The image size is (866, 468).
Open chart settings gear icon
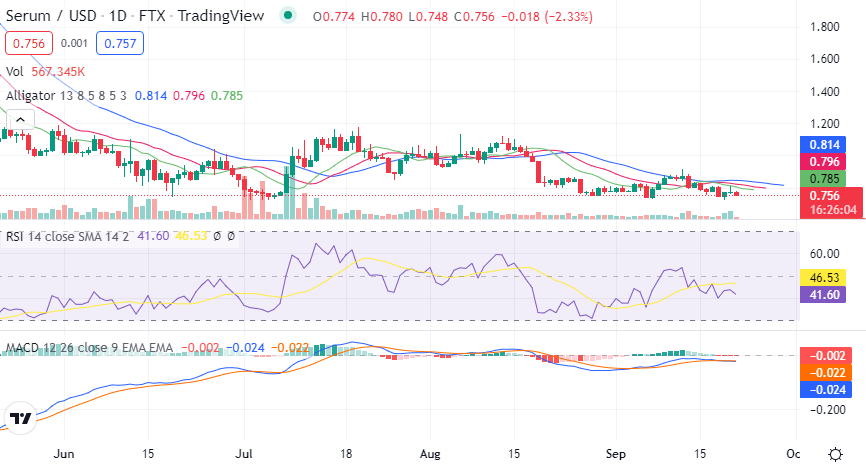pyautogui.click(x=836, y=454)
